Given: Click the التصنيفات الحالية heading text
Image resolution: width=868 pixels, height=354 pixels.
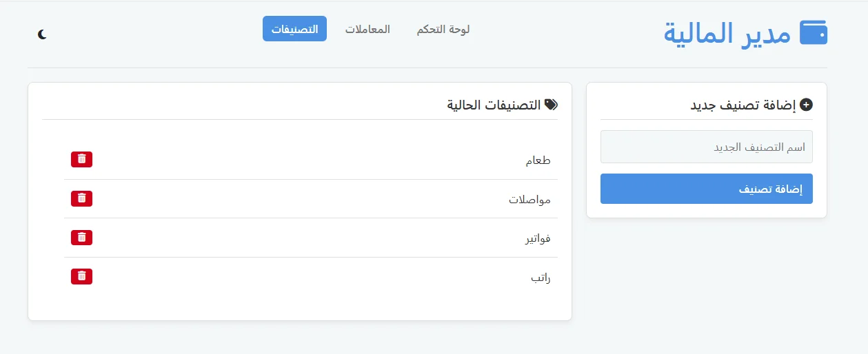Looking at the screenshot, I should [x=494, y=105].
